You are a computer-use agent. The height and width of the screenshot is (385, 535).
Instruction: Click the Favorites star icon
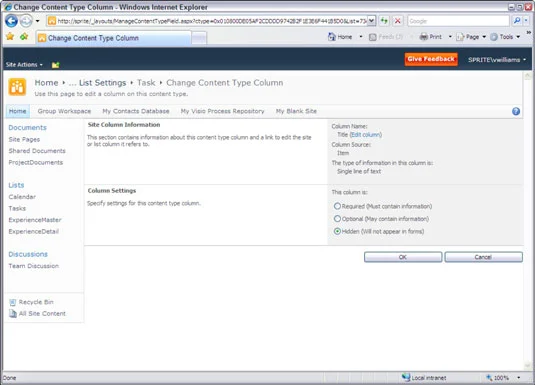coord(10,37)
